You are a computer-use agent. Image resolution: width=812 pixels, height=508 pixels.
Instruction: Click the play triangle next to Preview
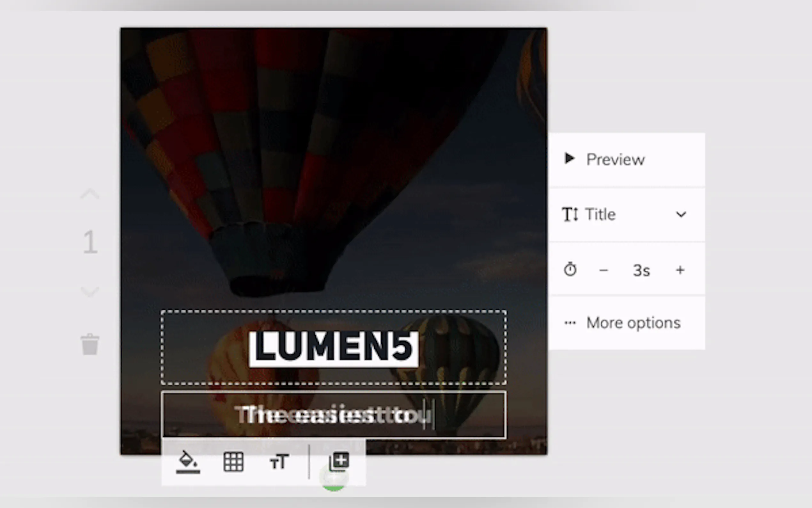[x=569, y=159]
